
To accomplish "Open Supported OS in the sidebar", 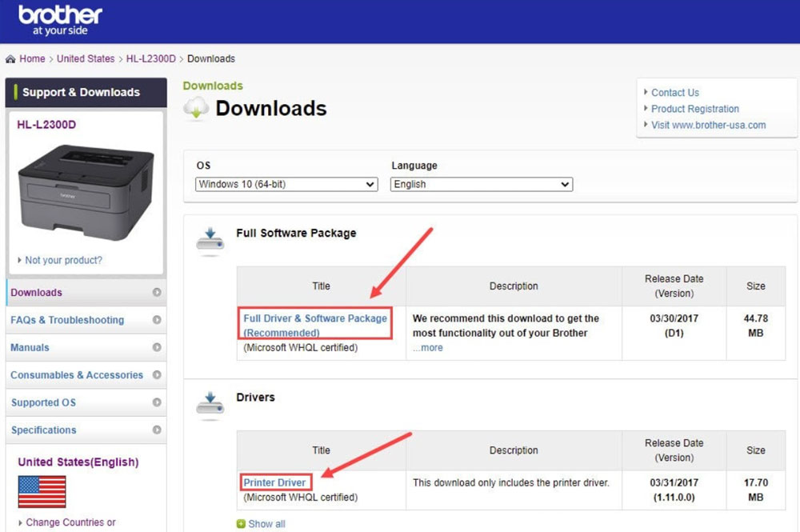I will (x=86, y=402).
